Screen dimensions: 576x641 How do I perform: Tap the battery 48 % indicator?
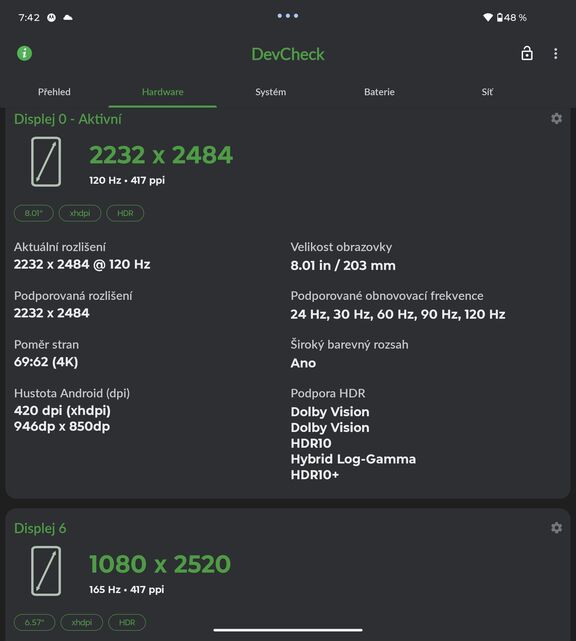tap(511, 18)
